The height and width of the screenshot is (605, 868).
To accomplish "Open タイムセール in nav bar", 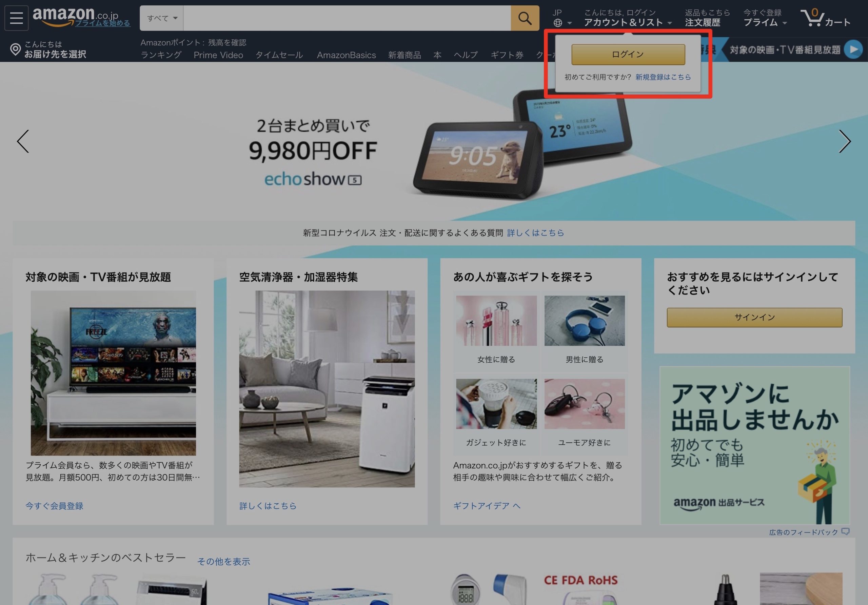I will [279, 55].
